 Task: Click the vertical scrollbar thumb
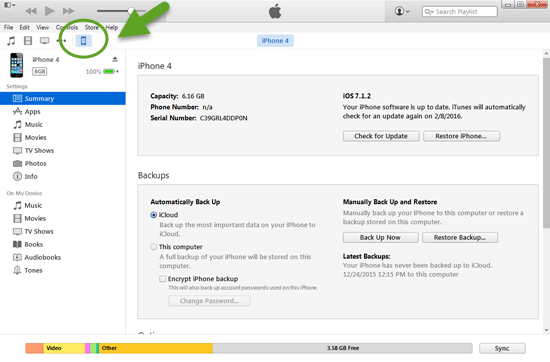[x=546, y=143]
